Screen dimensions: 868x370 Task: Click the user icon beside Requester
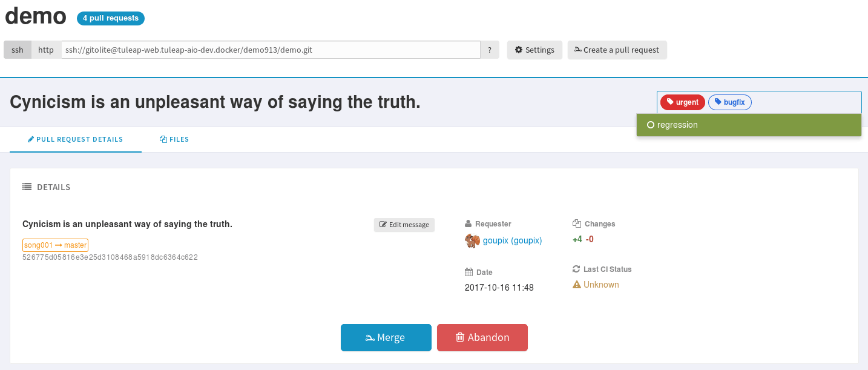click(467, 223)
